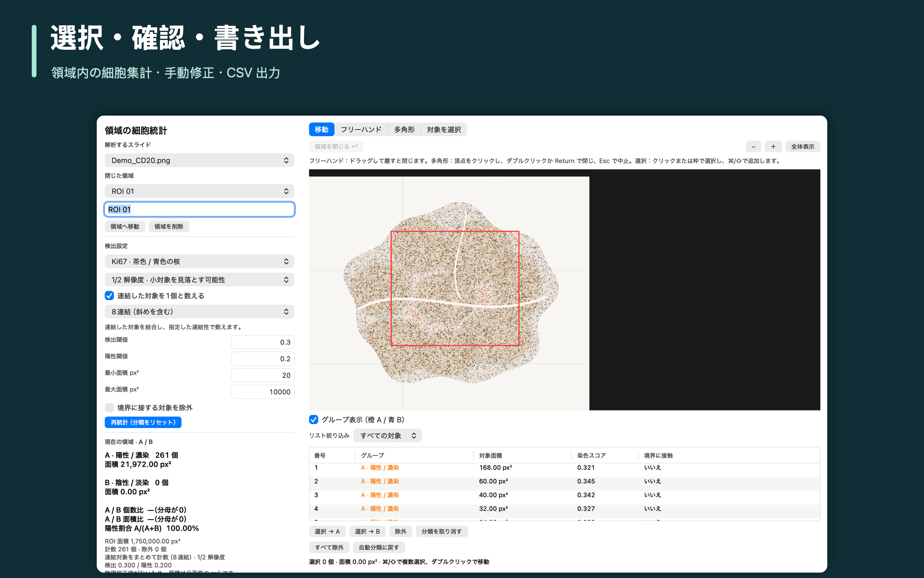Click the 選択 → B button

coord(367,531)
